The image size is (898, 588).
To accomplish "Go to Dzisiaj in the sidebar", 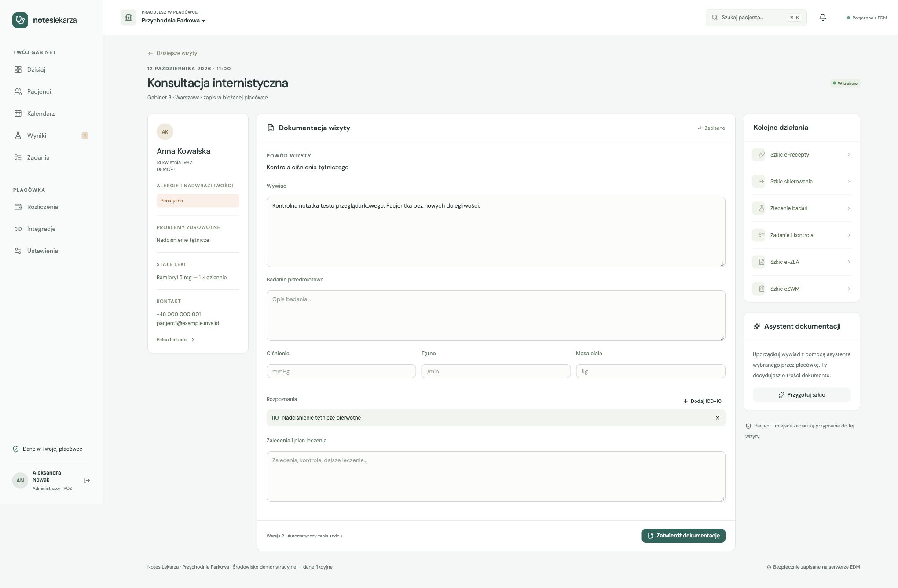I will pos(51,69).
